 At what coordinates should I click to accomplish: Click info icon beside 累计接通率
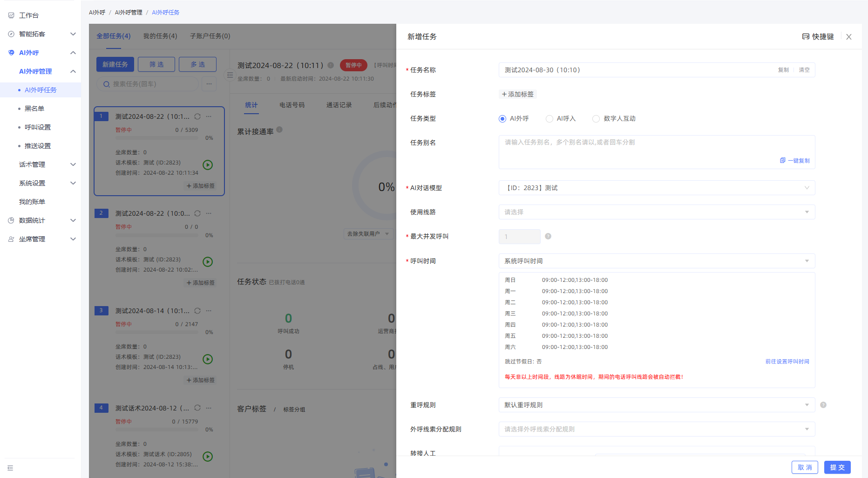[x=279, y=130]
